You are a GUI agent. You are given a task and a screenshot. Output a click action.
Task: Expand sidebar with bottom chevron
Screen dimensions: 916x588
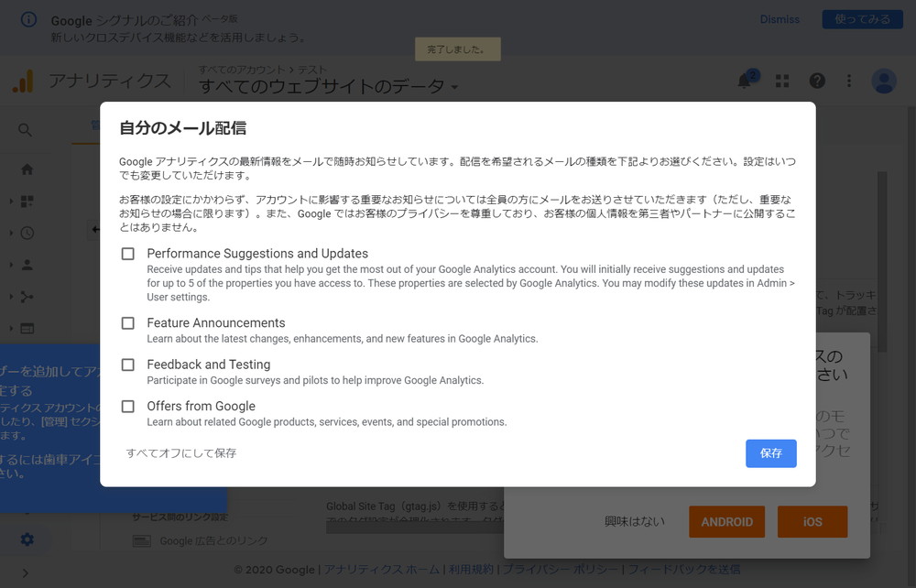pyautogui.click(x=25, y=572)
